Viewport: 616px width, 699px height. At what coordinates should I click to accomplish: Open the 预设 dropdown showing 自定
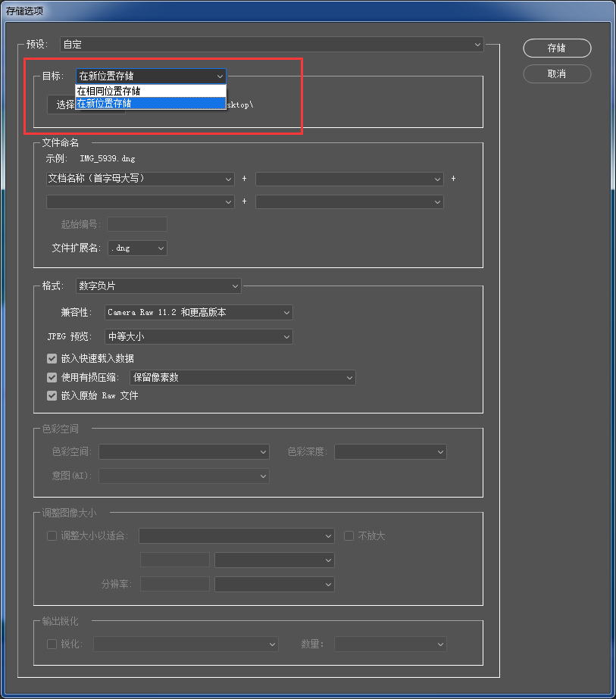point(272,44)
